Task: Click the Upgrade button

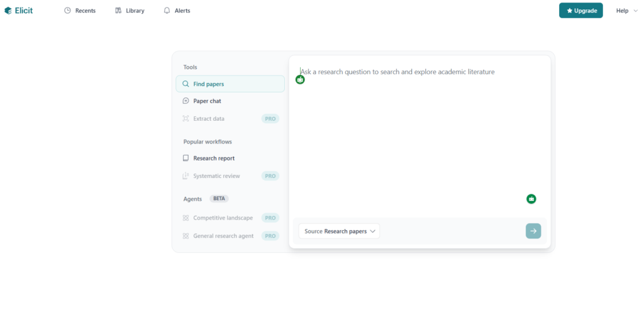Action: [x=581, y=11]
